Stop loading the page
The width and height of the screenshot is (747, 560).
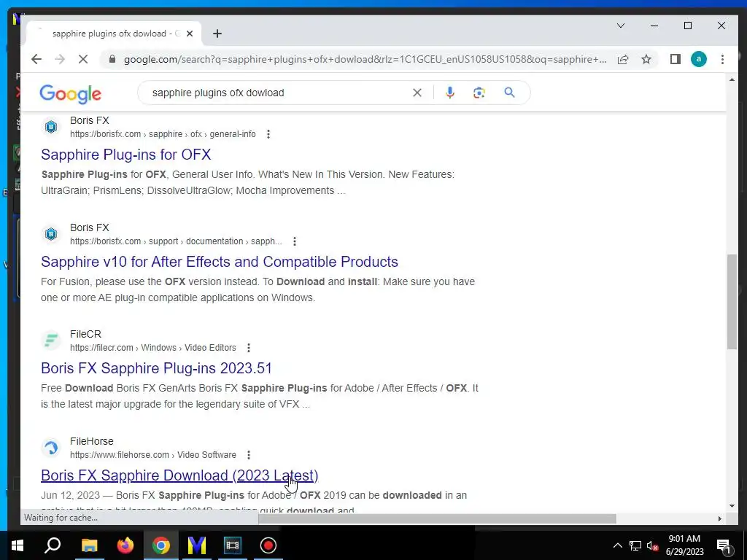click(x=83, y=59)
